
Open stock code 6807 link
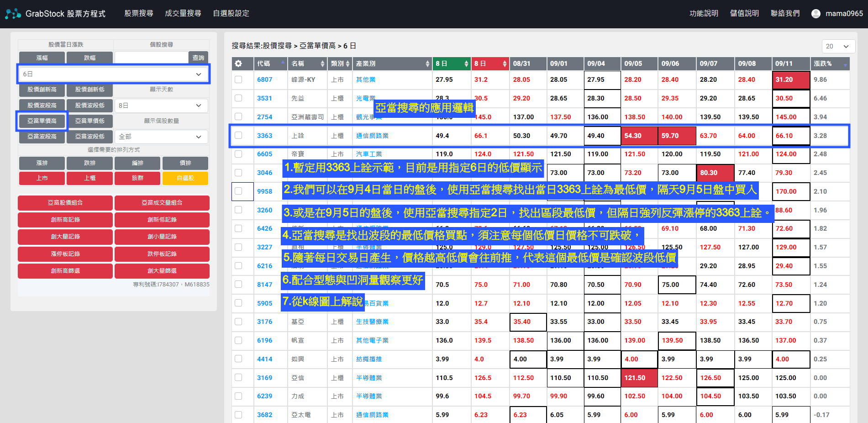pos(264,79)
